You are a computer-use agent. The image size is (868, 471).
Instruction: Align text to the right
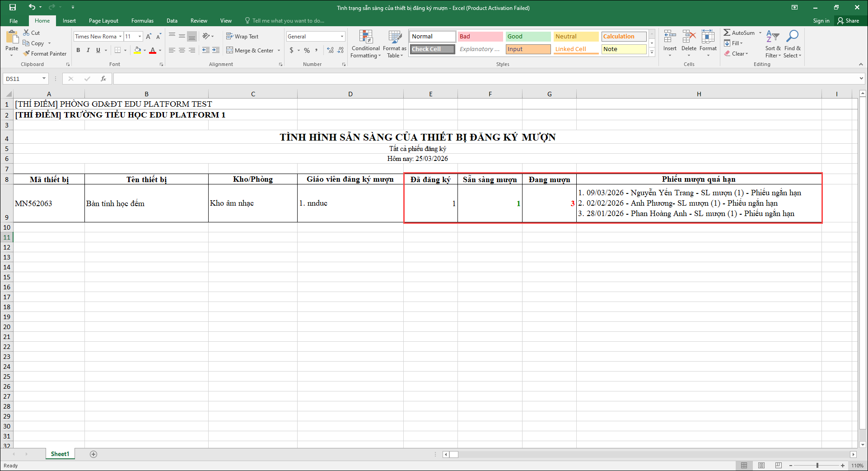(192, 50)
